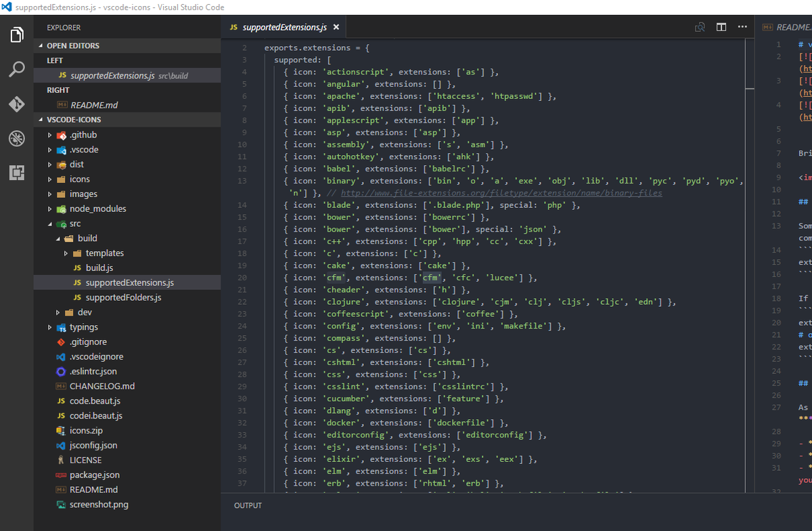This screenshot has height=531, width=812.
Task: Close the supportedExtensions.js tab
Action: coord(336,27)
